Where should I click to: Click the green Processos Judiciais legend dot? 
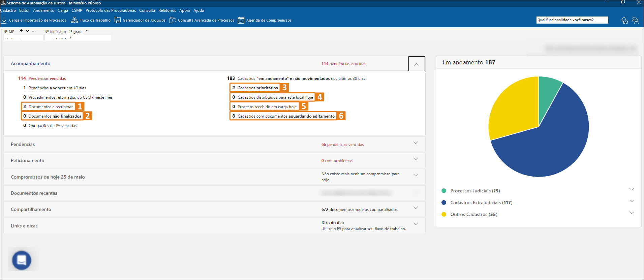(444, 191)
